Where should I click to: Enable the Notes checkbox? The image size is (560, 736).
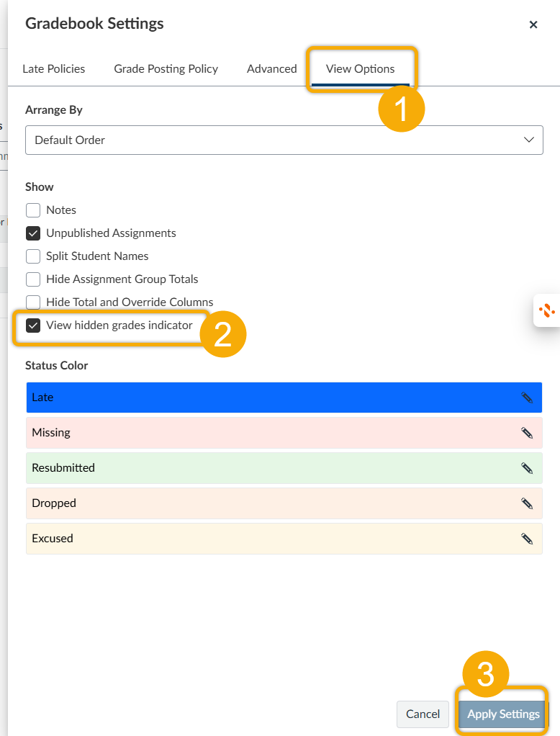coord(33,210)
